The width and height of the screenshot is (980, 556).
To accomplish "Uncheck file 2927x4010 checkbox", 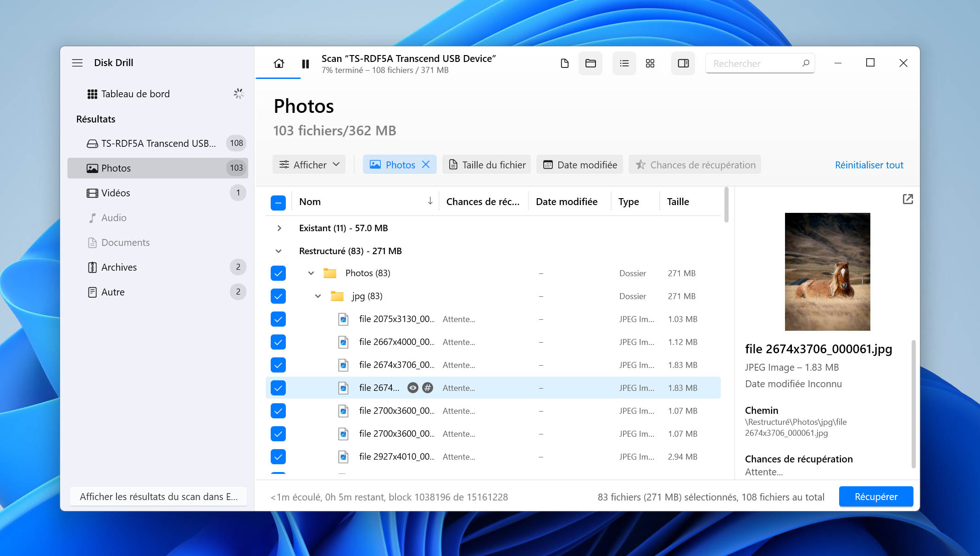I will (278, 457).
